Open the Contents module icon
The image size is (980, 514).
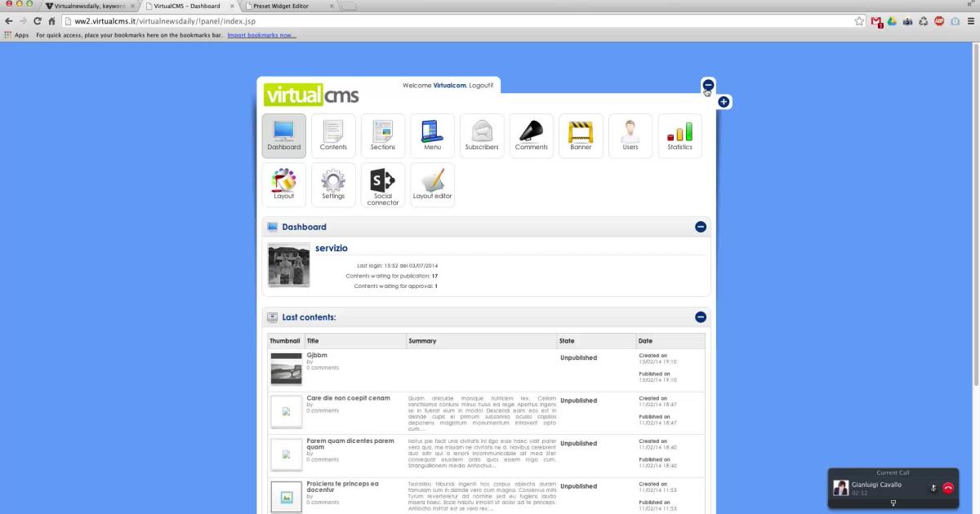pos(333,135)
